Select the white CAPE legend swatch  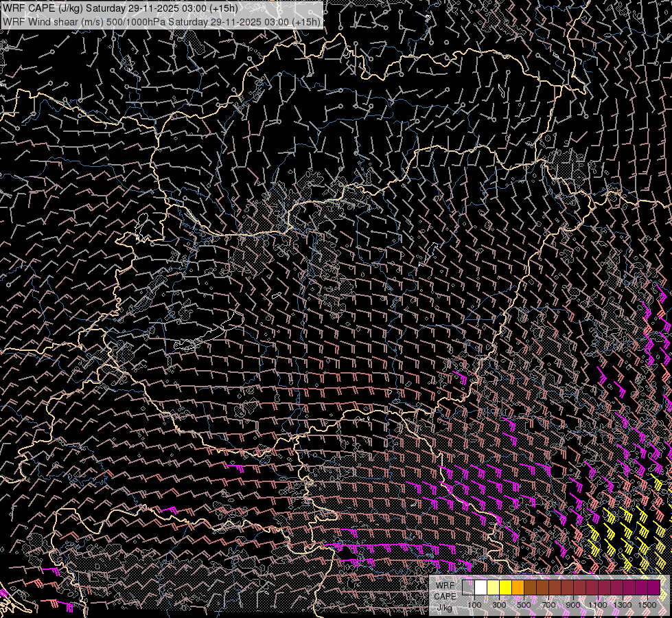pyautogui.click(x=481, y=588)
